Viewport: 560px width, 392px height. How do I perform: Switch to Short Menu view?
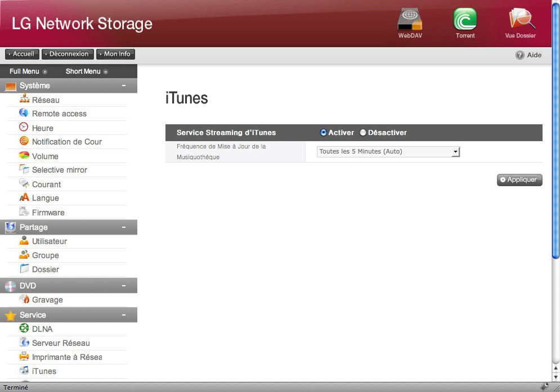(86, 71)
